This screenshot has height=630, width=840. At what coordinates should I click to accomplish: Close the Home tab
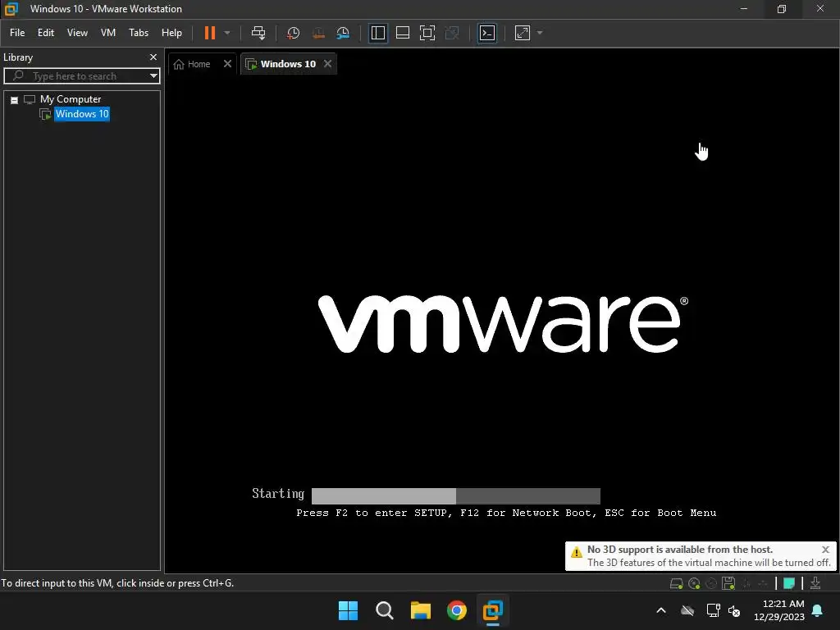coord(228,64)
